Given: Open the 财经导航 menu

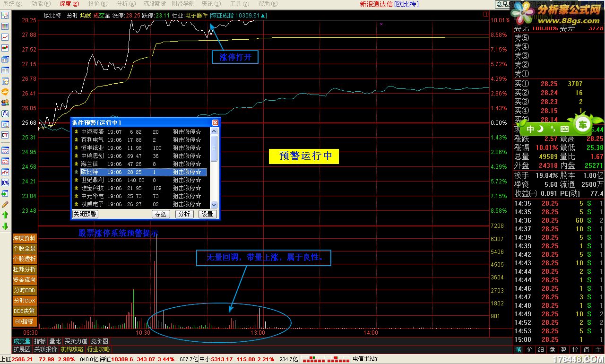Looking at the screenshot, I should click(x=182, y=4).
